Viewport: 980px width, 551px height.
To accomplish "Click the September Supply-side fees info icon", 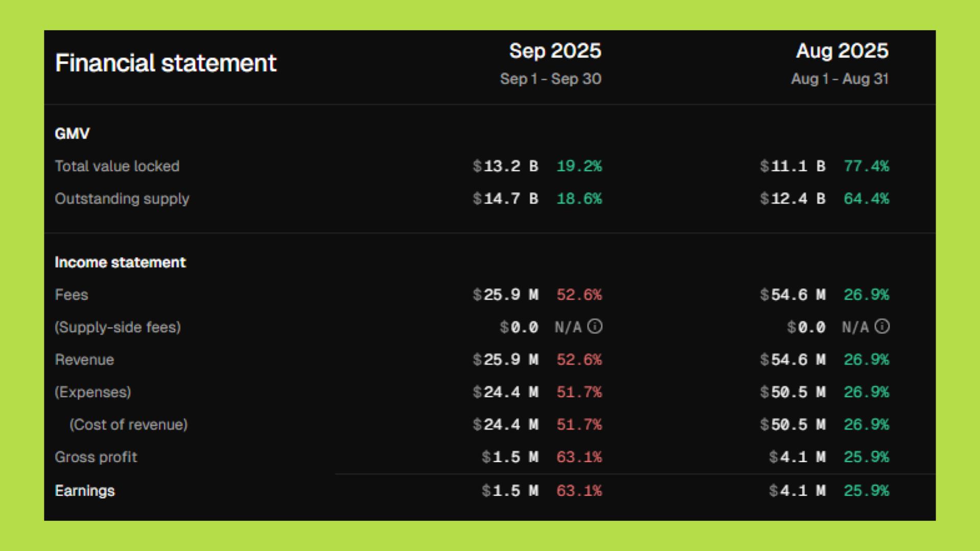I will (x=595, y=327).
